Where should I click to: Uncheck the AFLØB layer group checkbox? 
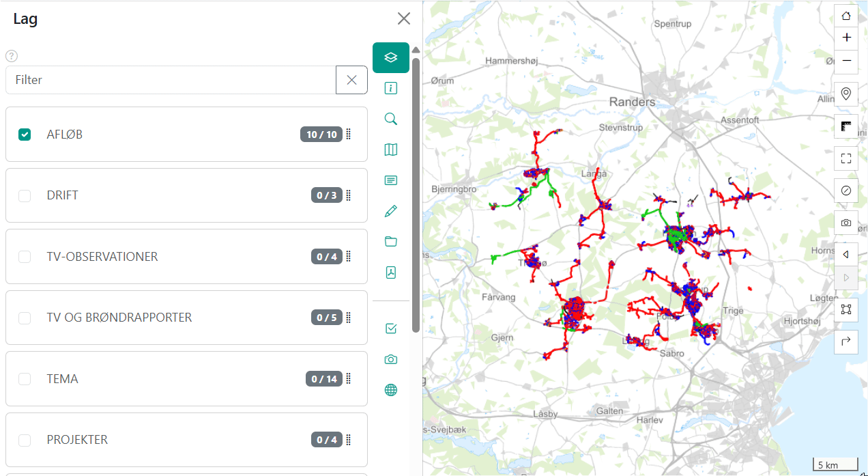coord(25,135)
